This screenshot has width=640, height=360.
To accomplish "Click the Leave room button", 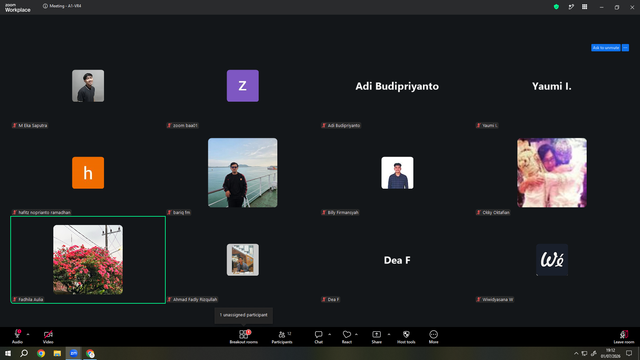I will pos(624,337).
